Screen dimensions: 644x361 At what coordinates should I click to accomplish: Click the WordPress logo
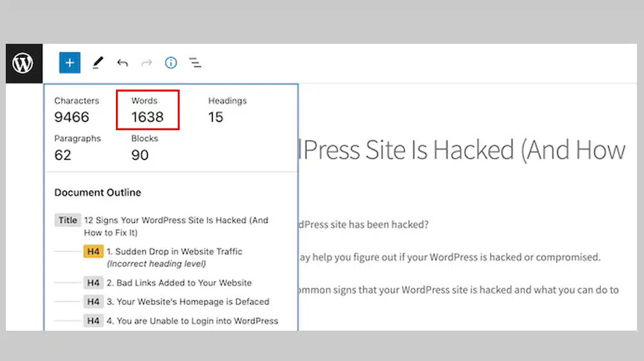pyautogui.click(x=23, y=63)
